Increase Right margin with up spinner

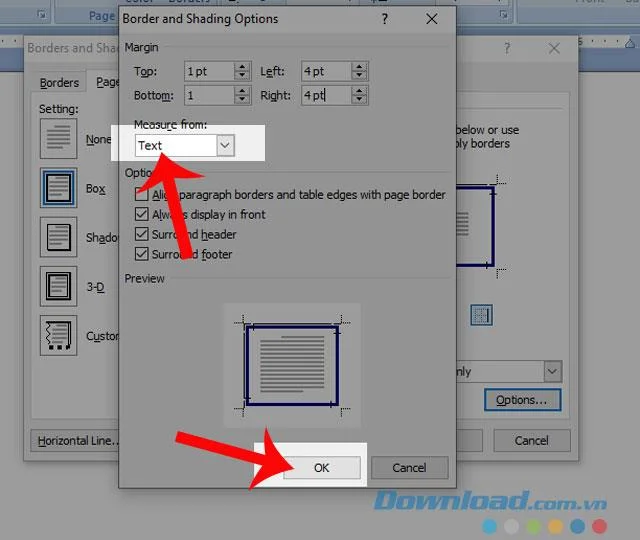coord(359,91)
